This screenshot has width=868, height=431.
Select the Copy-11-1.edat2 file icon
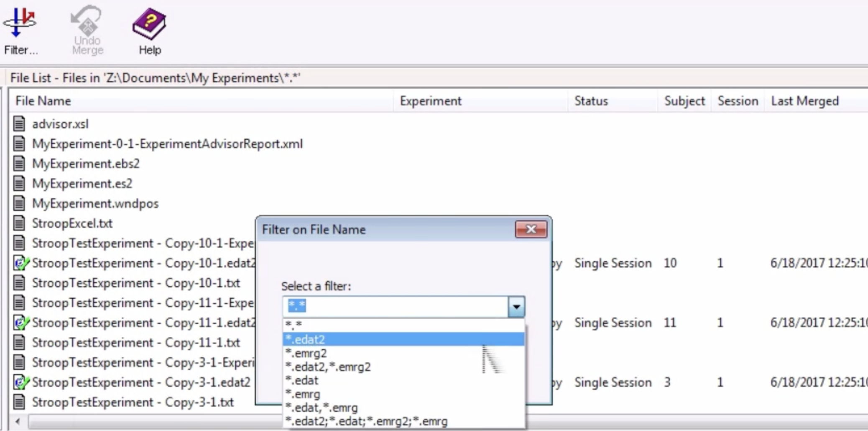pos(20,323)
